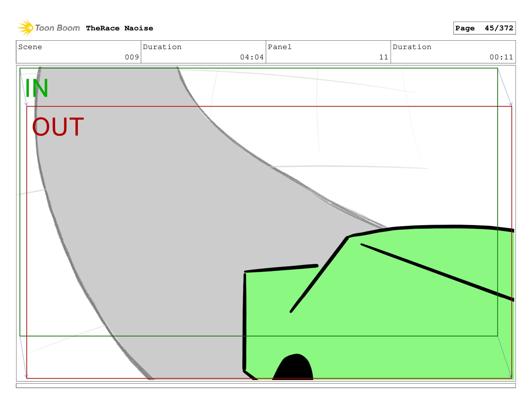Click the red 'OUT' camera label
Image resolution: width=532 pixels, height=412 pixels.
pyautogui.click(x=58, y=127)
